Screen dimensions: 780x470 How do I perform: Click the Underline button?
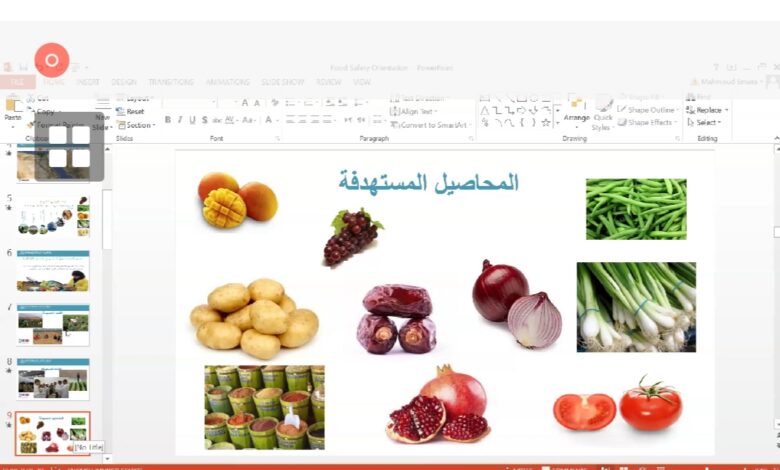tap(195, 120)
